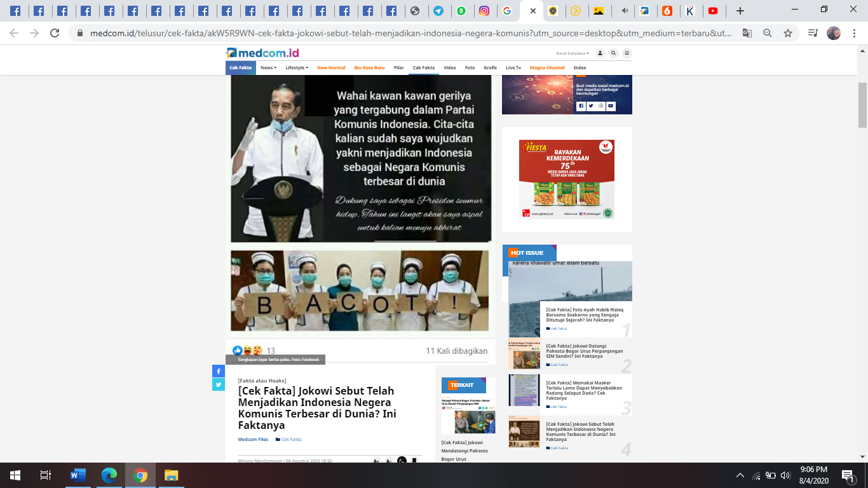Click the Terkait related article thumbnail

click(468, 414)
